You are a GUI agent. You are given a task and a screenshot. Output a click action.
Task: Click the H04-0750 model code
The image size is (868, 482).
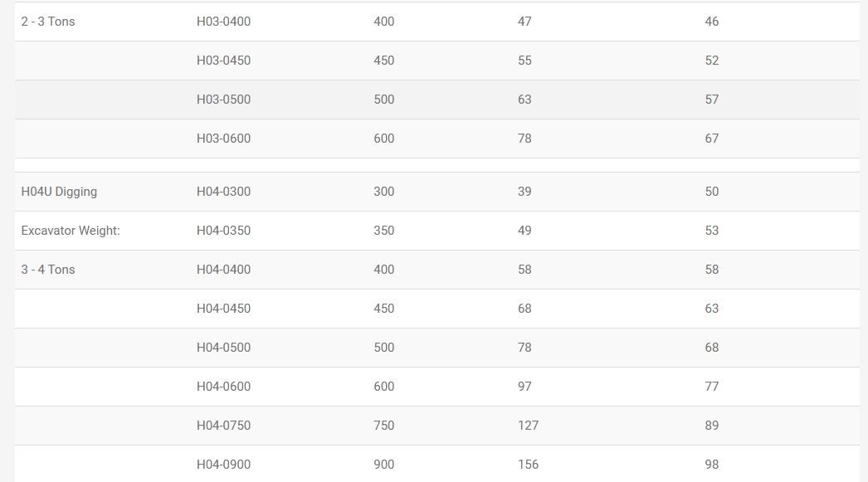223,426
